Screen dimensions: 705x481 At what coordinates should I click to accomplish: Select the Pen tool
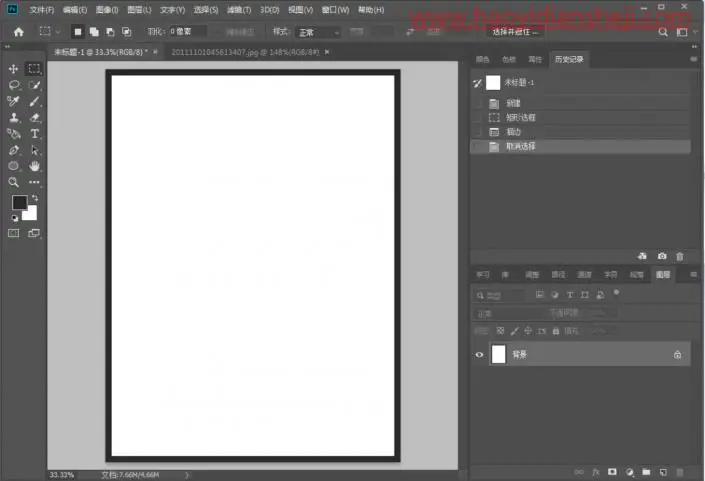click(x=13, y=150)
